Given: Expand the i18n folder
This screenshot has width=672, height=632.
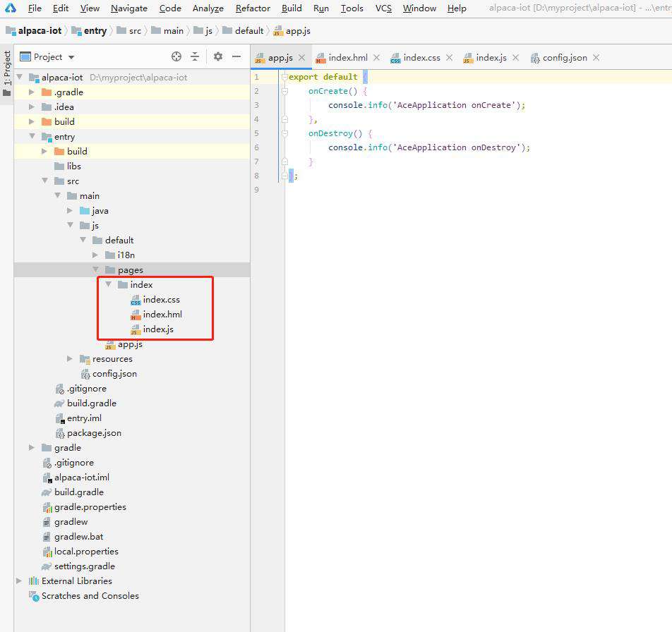Looking at the screenshot, I should (95, 255).
